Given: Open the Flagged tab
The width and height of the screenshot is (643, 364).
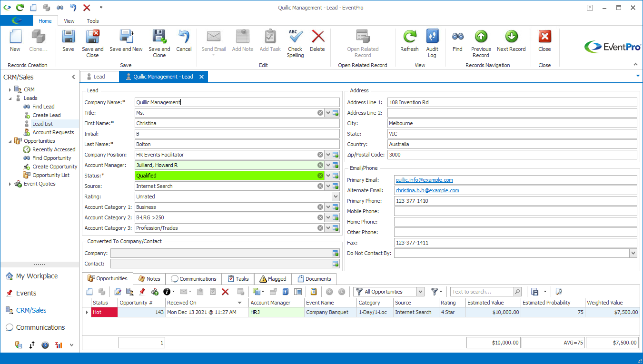Looking at the screenshot, I should coord(273,279).
